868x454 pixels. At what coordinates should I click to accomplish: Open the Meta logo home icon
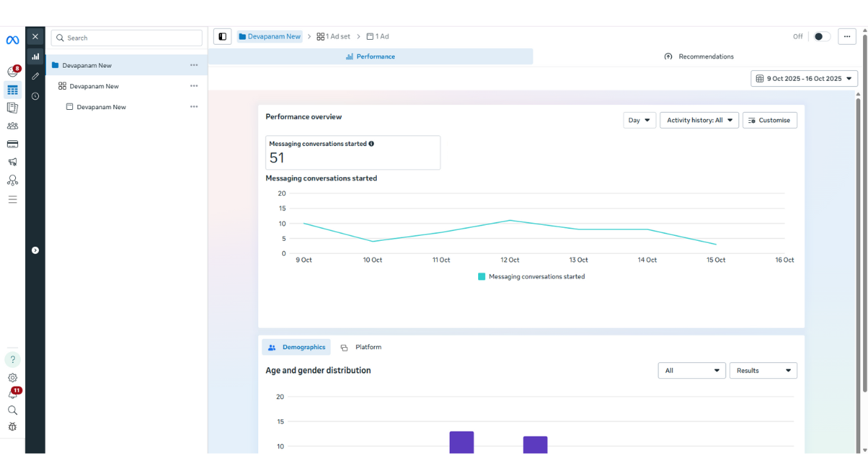[x=12, y=40]
